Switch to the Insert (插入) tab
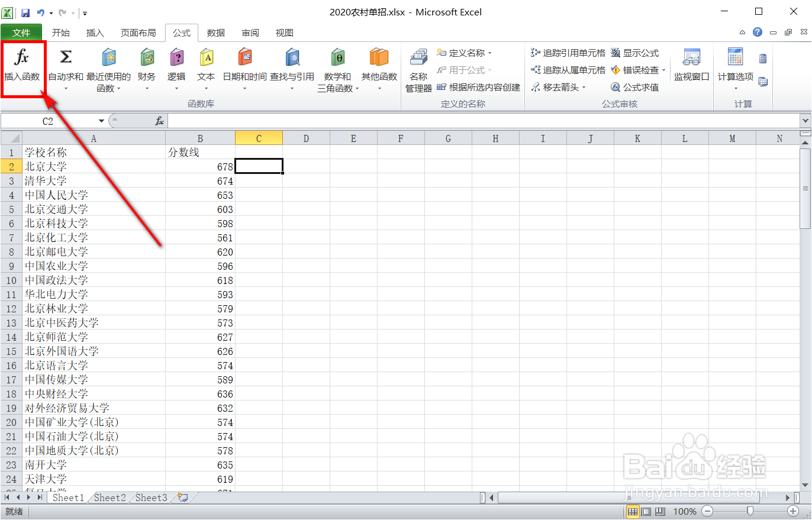This screenshot has width=812, height=520. 95,33
